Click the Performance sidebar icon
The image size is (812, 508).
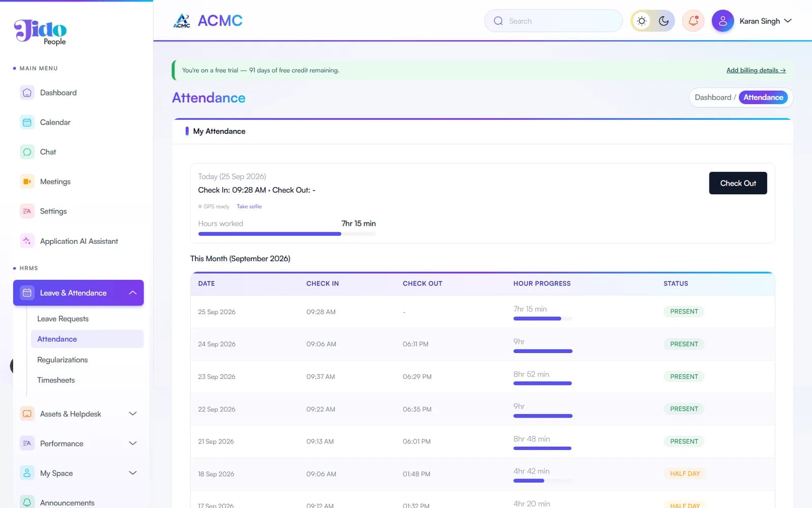tap(27, 443)
